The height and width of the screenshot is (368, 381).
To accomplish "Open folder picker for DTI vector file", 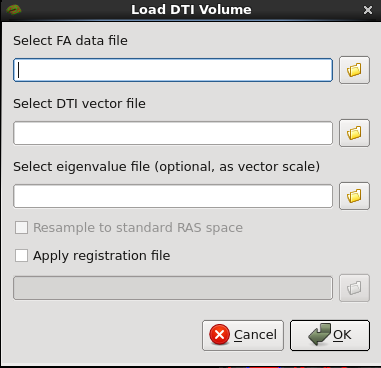I will pos(354,133).
